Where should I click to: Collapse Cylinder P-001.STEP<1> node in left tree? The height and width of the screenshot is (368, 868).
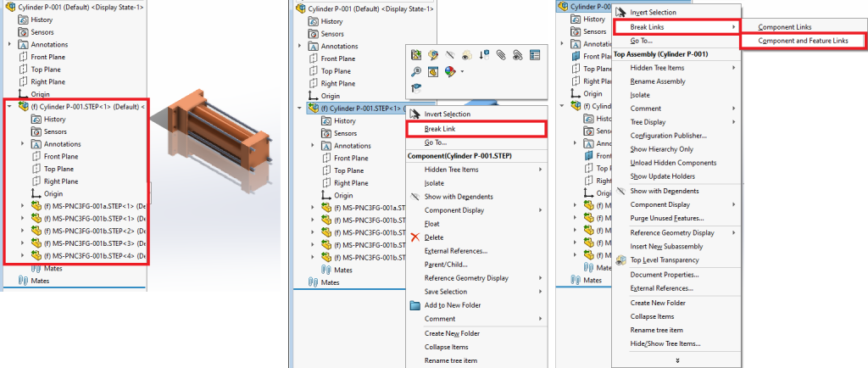pos(10,107)
